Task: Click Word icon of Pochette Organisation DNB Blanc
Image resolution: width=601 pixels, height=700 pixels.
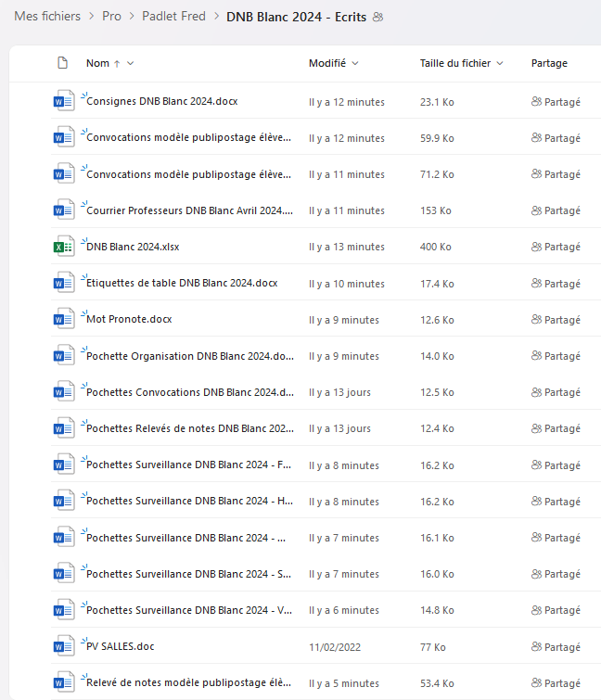Action: pyautogui.click(x=63, y=356)
